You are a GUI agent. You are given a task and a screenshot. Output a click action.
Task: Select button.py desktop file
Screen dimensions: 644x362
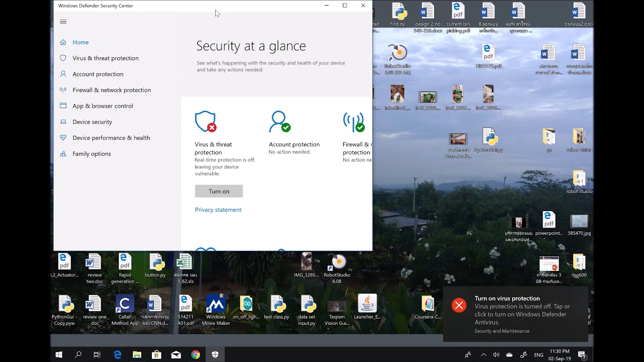coord(155,266)
